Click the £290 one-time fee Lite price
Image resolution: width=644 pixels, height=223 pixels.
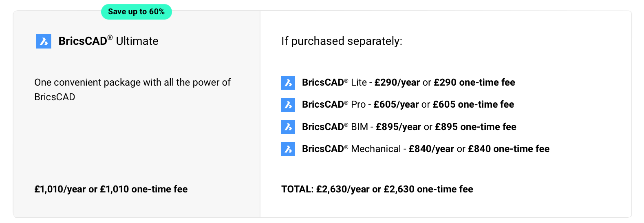(x=474, y=83)
